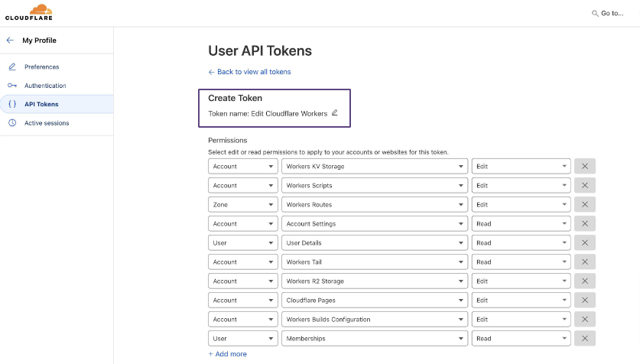
Task: Open the Go to search box
Action: (608, 14)
